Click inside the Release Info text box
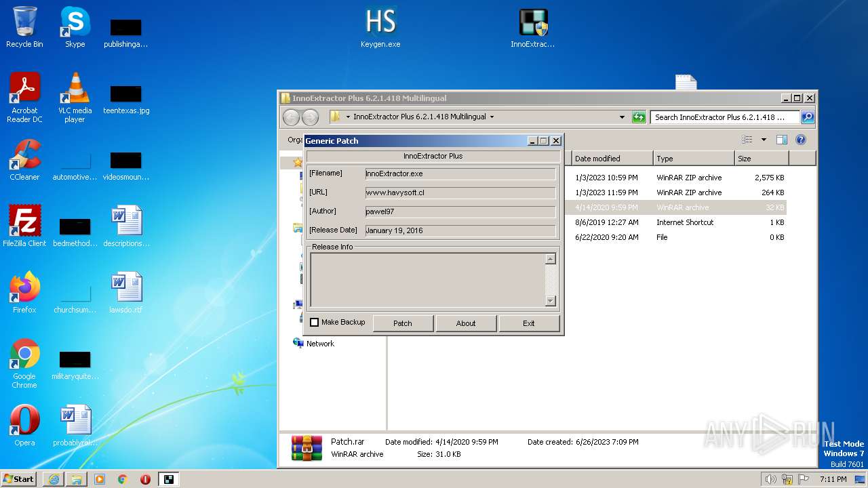The image size is (868, 488). click(427, 280)
